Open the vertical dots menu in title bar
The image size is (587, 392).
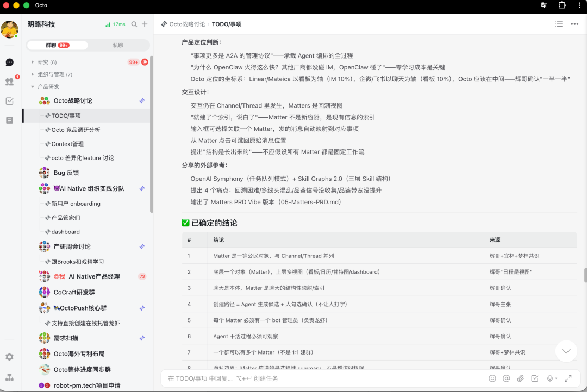[x=579, y=5]
